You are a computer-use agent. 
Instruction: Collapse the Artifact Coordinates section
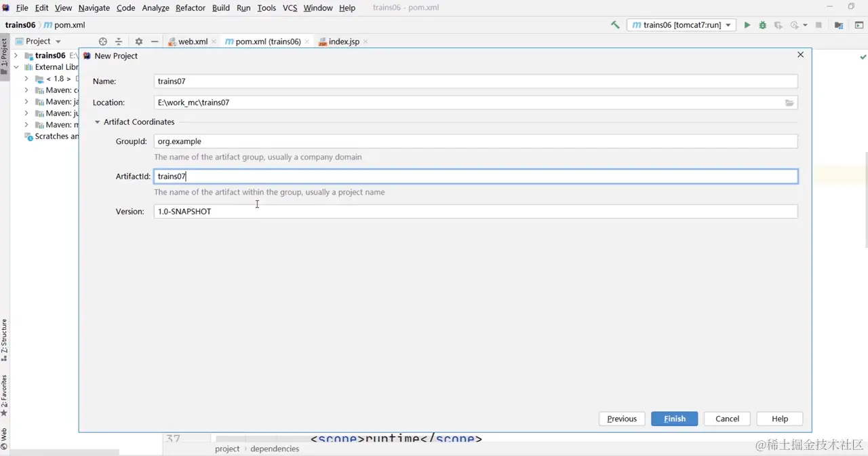(x=98, y=122)
